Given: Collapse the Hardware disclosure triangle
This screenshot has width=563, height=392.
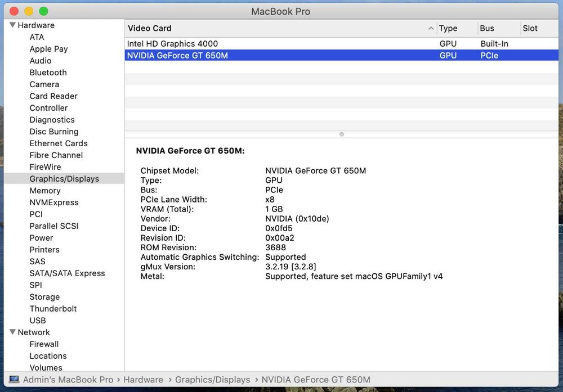Looking at the screenshot, I should (x=12, y=25).
